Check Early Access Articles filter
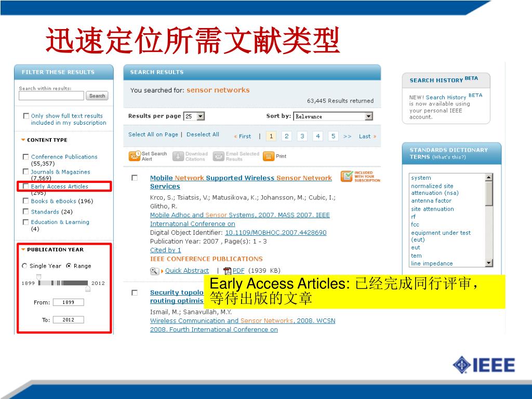Screen dimensions: 532x399 tap(26, 187)
